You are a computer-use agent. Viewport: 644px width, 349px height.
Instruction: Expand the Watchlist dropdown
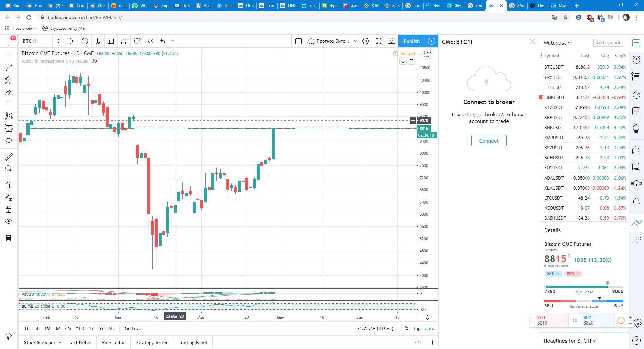557,43
